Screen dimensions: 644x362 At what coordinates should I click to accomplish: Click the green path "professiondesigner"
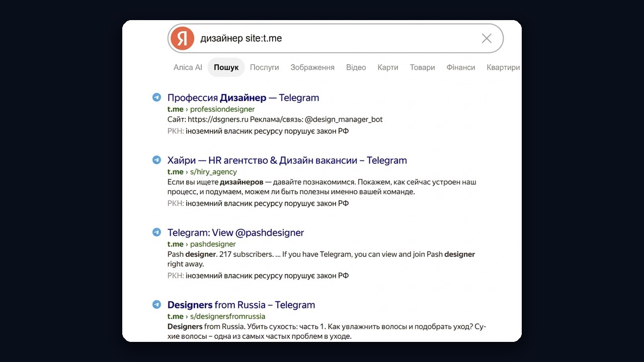pos(222,109)
